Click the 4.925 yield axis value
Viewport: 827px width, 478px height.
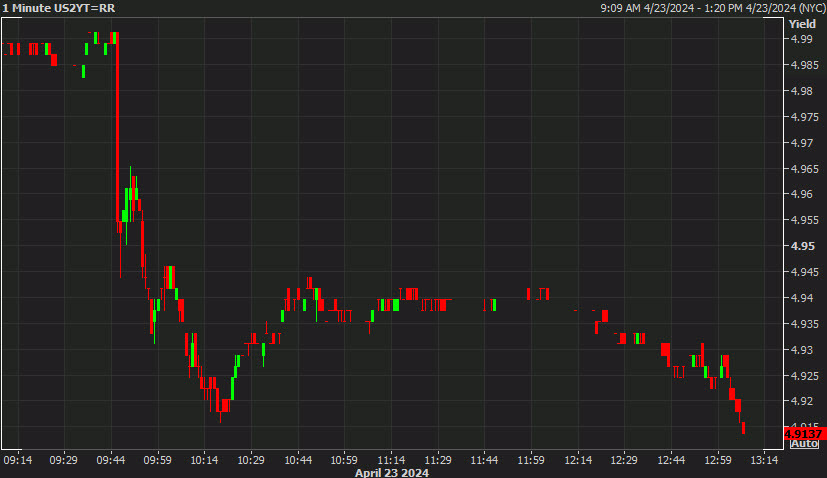(x=805, y=375)
